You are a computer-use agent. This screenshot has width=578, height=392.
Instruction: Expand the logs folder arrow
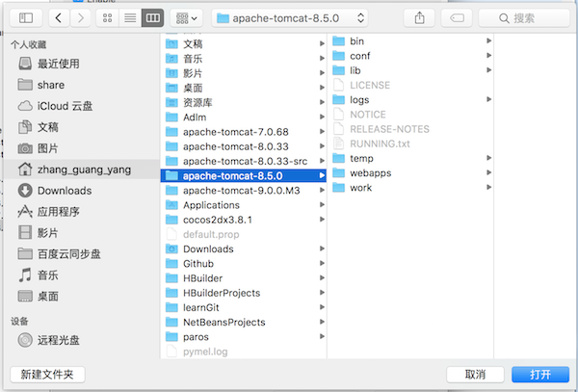(488, 99)
